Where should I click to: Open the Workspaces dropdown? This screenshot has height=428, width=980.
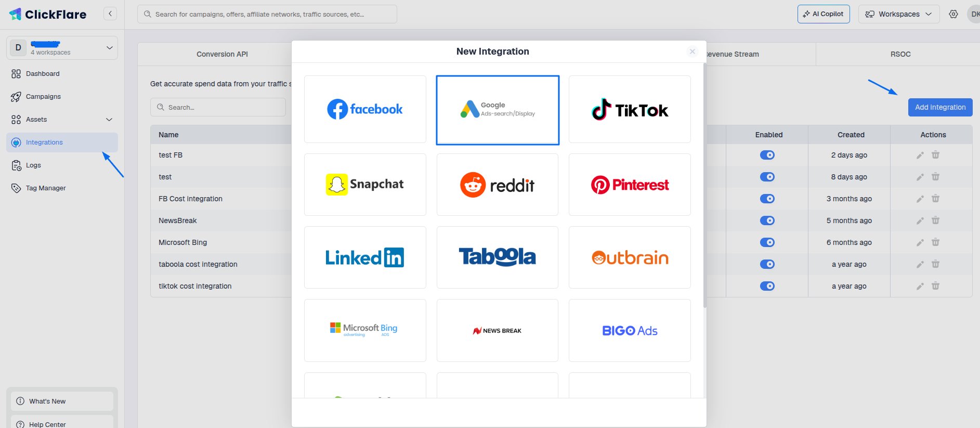pyautogui.click(x=899, y=14)
